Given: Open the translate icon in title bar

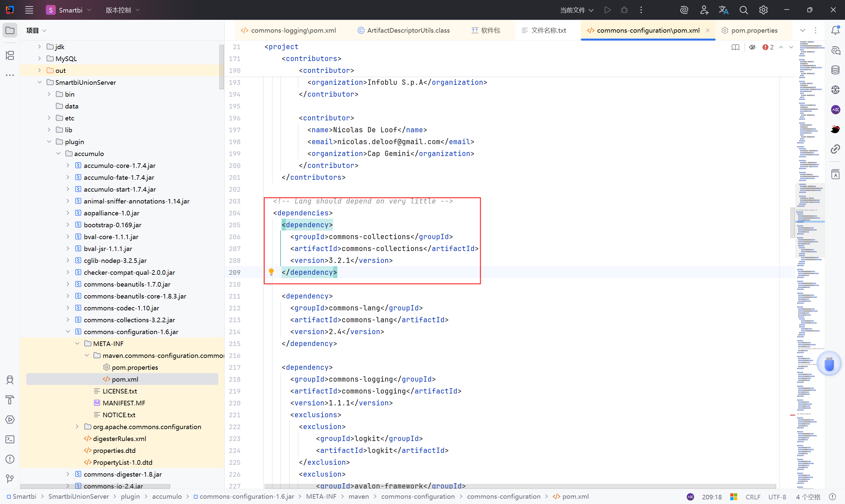Looking at the screenshot, I should (723, 10).
